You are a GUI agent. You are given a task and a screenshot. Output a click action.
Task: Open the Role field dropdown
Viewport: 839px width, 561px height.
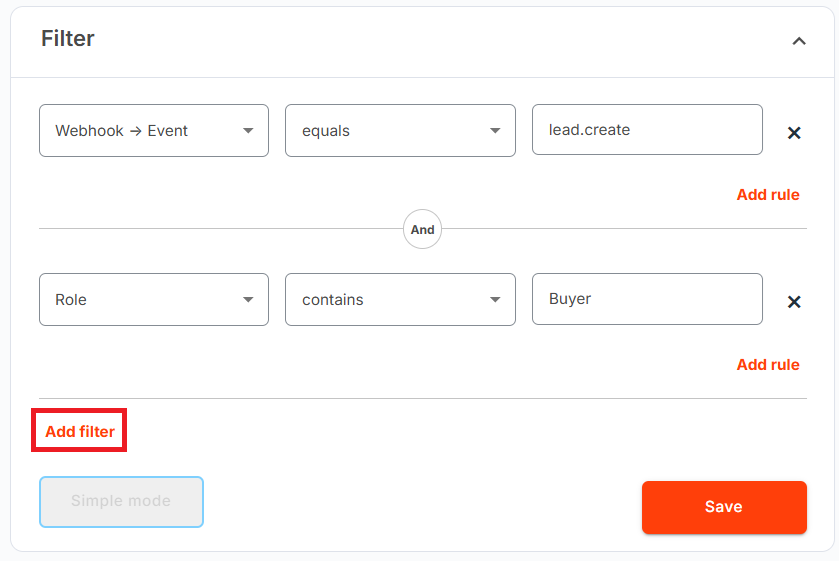coord(154,300)
